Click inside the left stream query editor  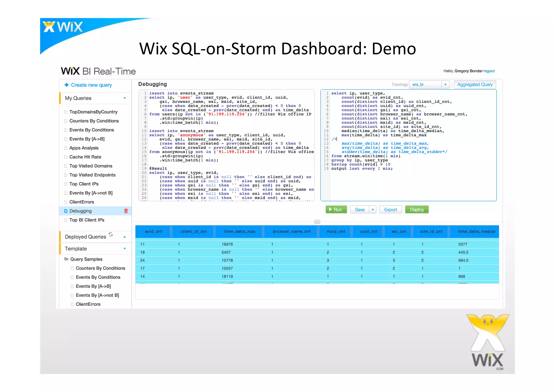point(227,145)
